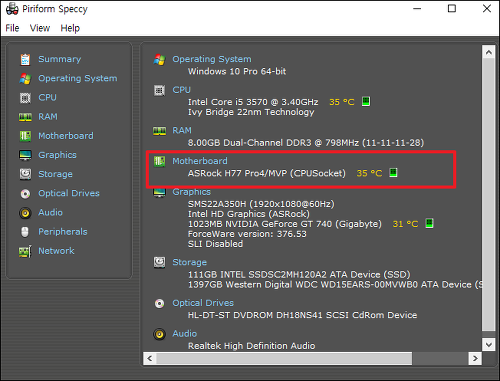Viewport: 500px width, 381px height.
Task: Click the text Intel Core i5 3570 @ 3.40GHz
Action: (253, 102)
